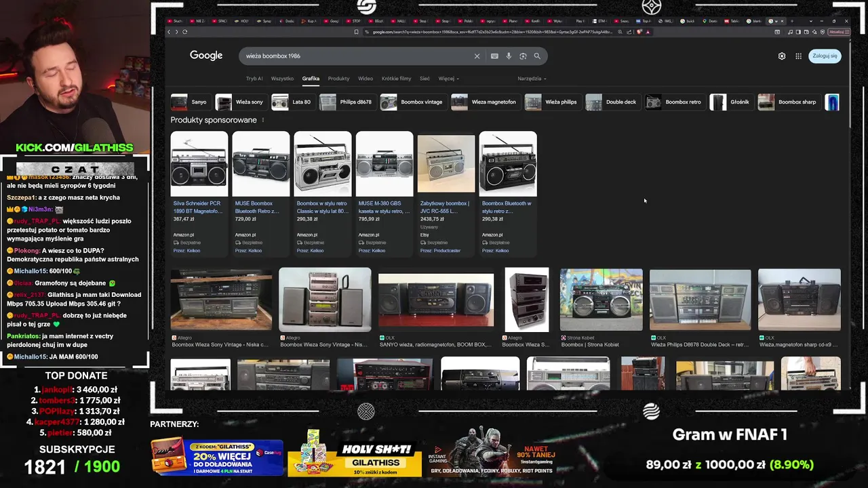Filter by the Wieża philips chip
868x488 pixels.
tap(552, 102)
